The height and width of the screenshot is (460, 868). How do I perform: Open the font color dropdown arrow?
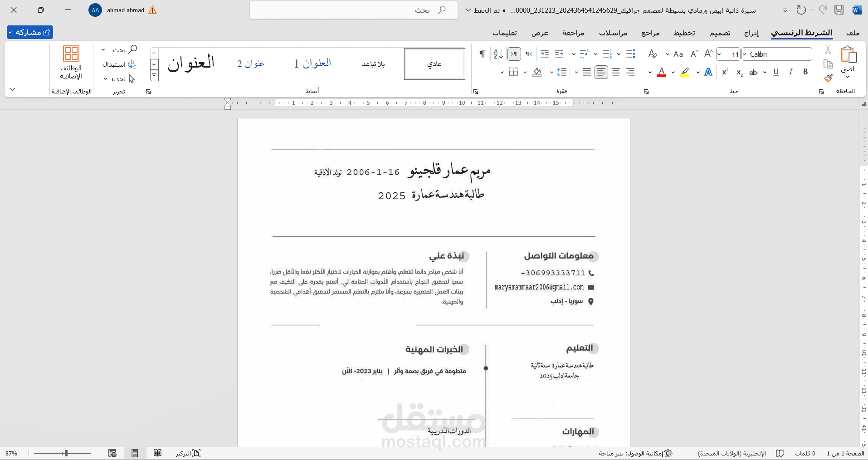[x=650, y=72]
